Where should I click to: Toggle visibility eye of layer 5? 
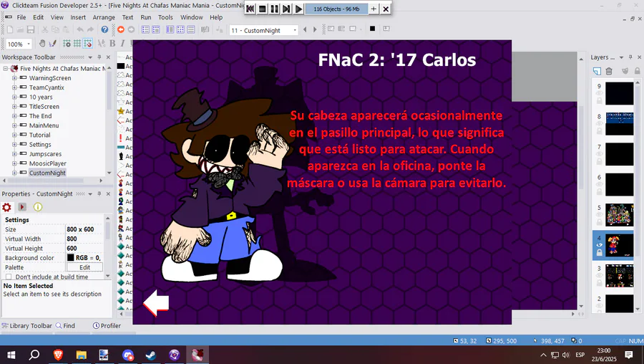[599, 215]
